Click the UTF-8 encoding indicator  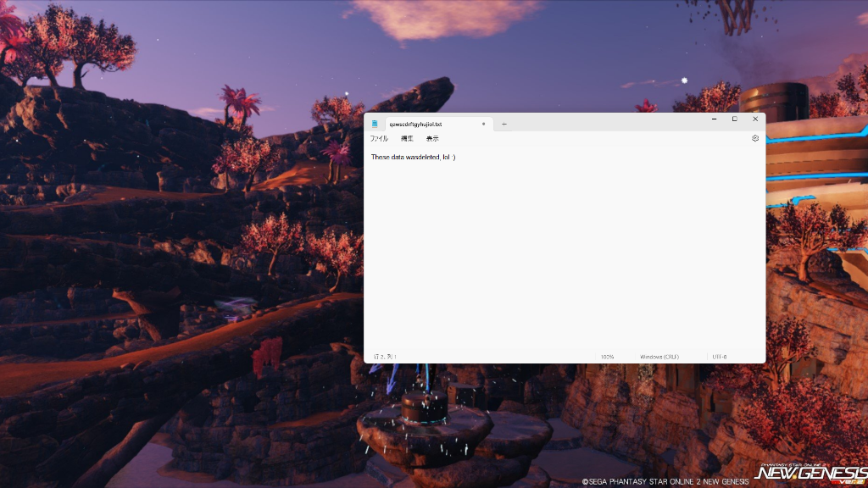click(720, 357)
